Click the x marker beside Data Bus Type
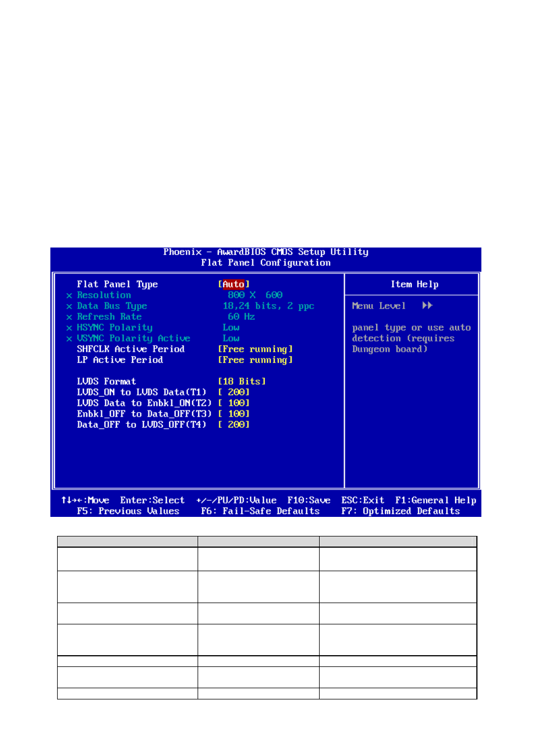Image resolution: width=534 pixels, height=756 pixels. (69, 306)
